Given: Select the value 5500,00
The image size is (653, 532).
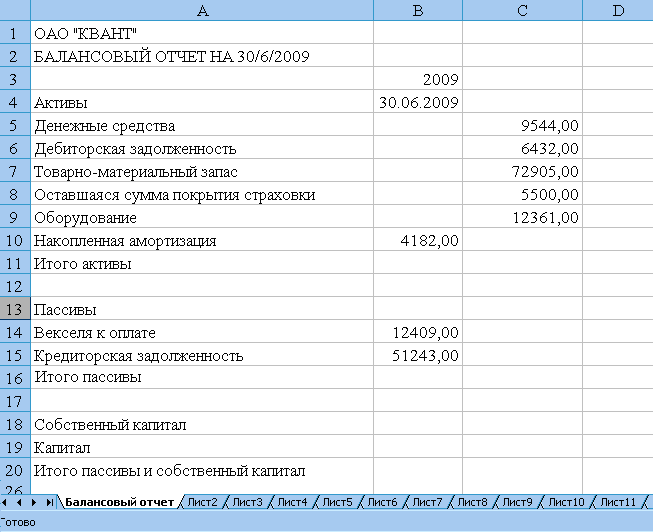Looking at the screenshot, I should [x=523, y=194].
